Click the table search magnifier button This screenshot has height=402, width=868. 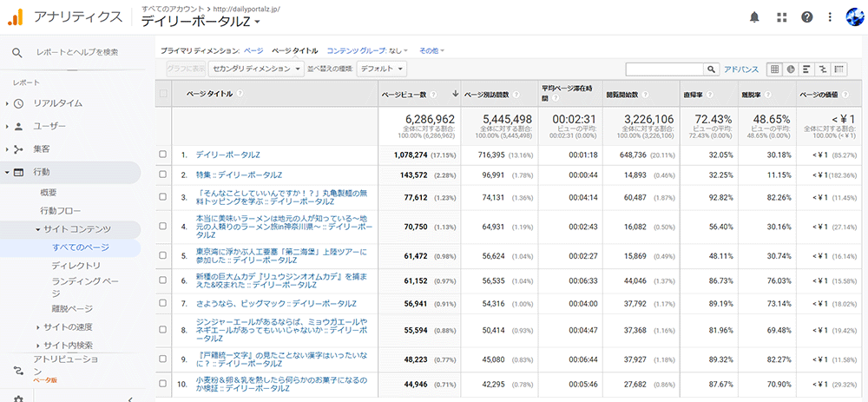(x=712, y=69)
